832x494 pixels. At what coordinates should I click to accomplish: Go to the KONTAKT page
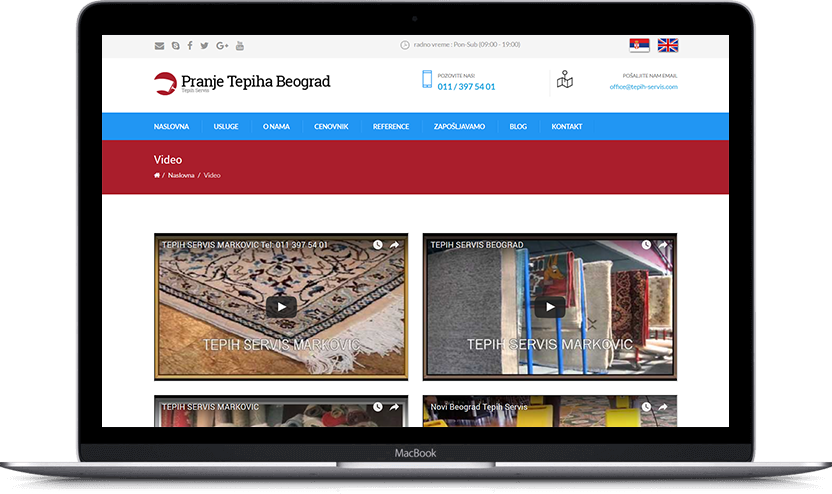point(566,127)
